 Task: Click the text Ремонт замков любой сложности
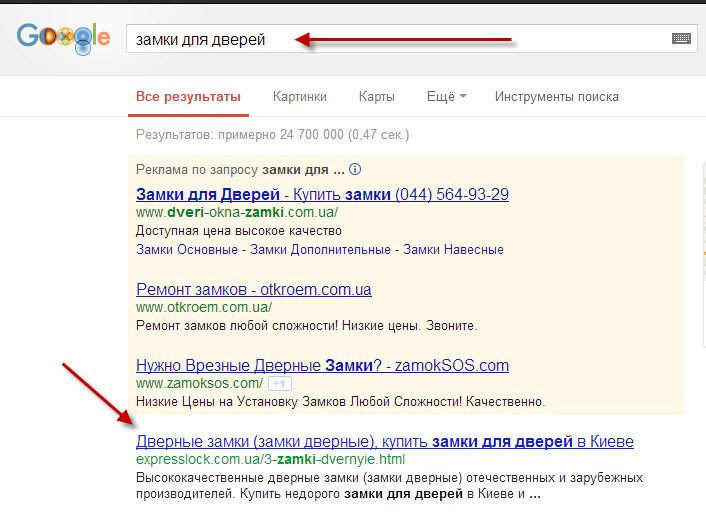[x=306, y=326]
